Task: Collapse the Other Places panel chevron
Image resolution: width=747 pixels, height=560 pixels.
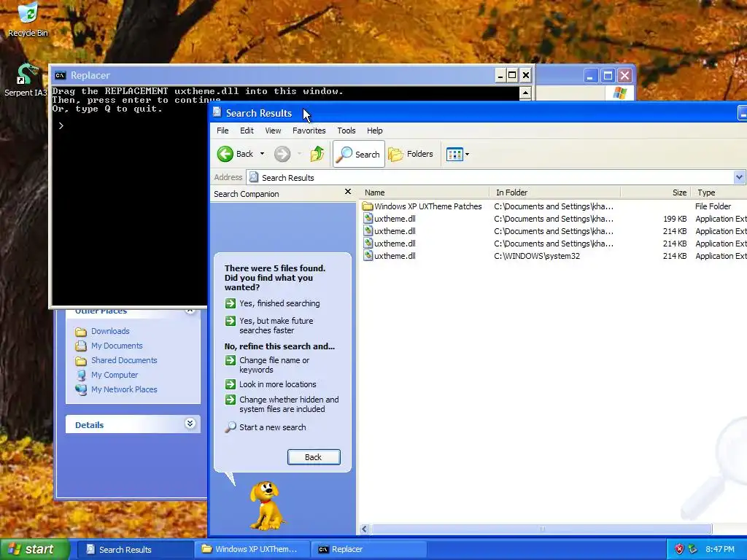Action: pyautogui.click(x=190, y=311)
